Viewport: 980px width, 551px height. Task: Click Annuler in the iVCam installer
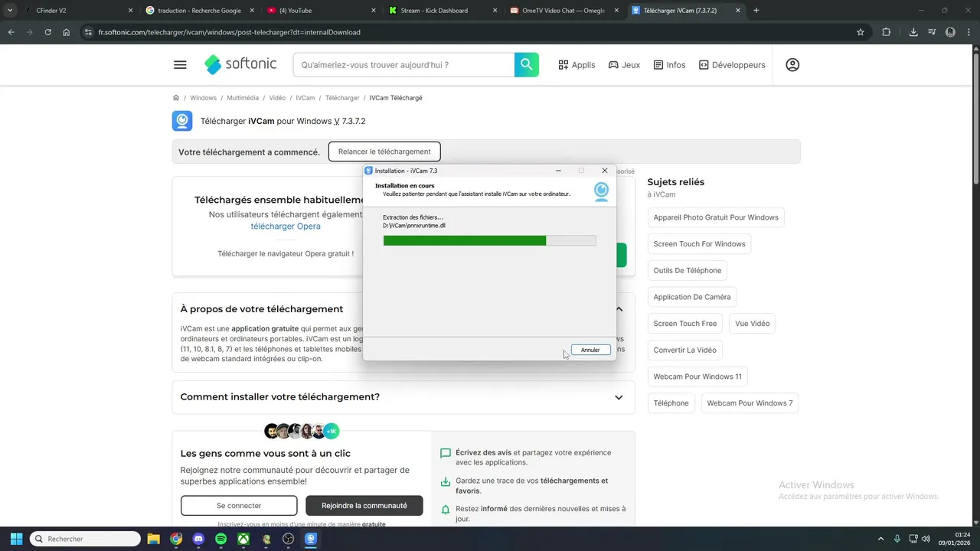click(590, 350)
